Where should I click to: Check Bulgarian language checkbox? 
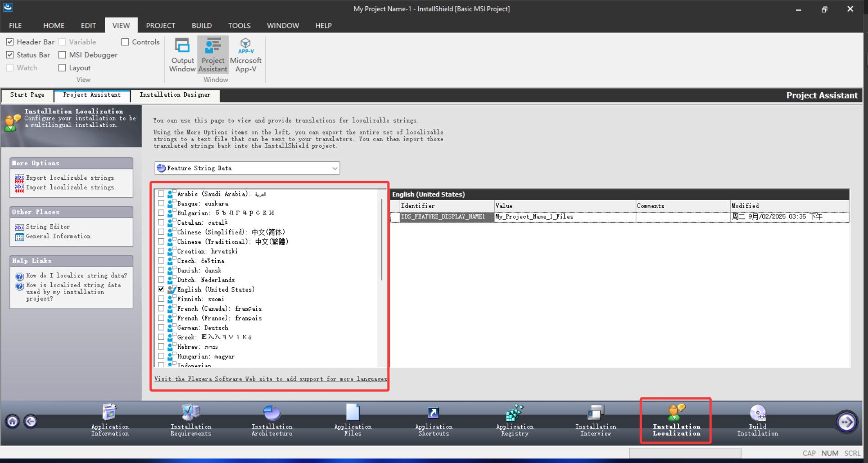tap(161, 213)
